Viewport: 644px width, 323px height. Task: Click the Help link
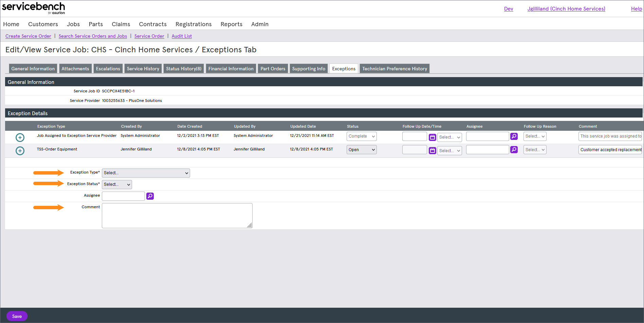click(x=637, y=9)
